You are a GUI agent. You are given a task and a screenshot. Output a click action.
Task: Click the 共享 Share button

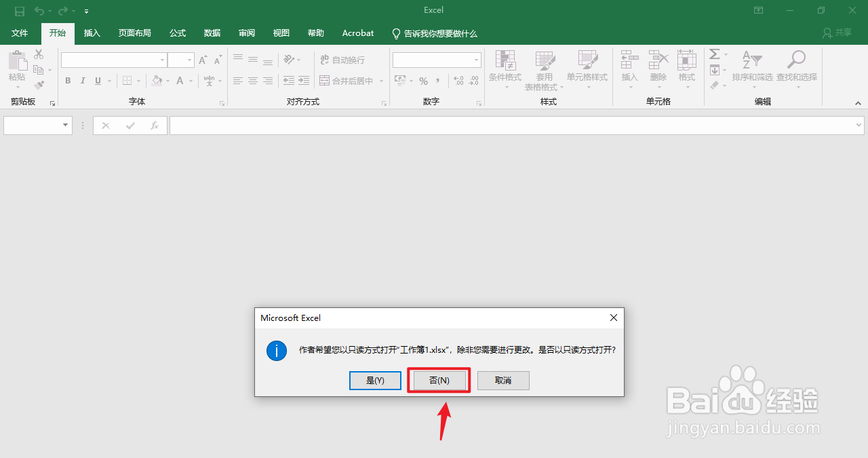tap(837, 33)
